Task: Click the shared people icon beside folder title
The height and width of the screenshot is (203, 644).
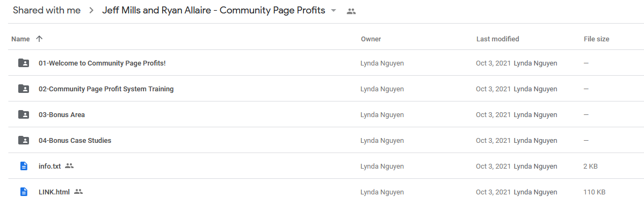Action: coord(351,11)
